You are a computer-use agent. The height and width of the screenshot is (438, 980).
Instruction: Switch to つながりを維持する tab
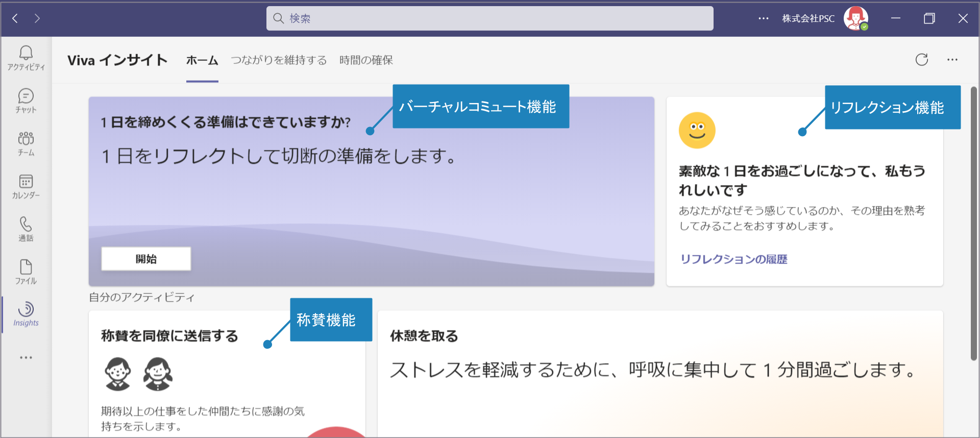[279, 60]
